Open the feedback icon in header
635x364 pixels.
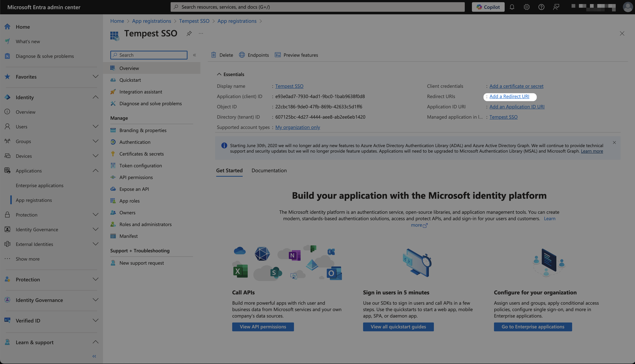click(556, 7)
